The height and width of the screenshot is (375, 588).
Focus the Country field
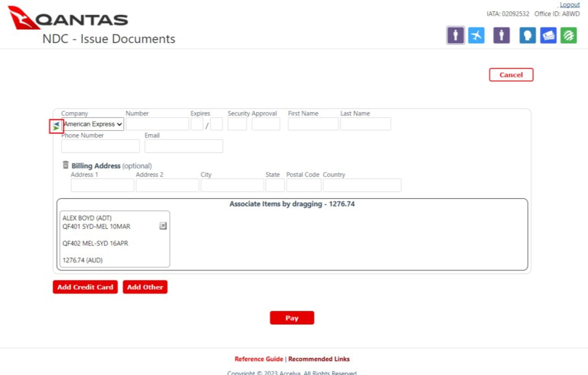coord(362,185)
